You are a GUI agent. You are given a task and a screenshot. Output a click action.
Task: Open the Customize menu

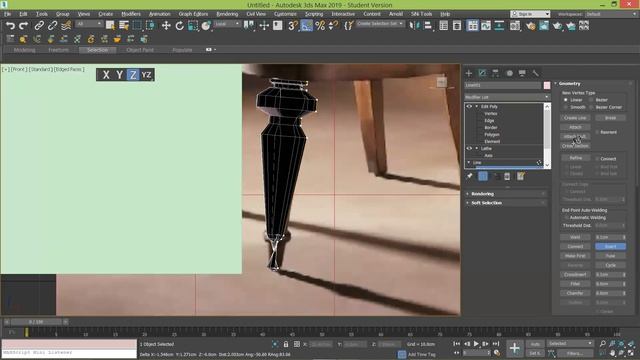click(x=285, y=14)
